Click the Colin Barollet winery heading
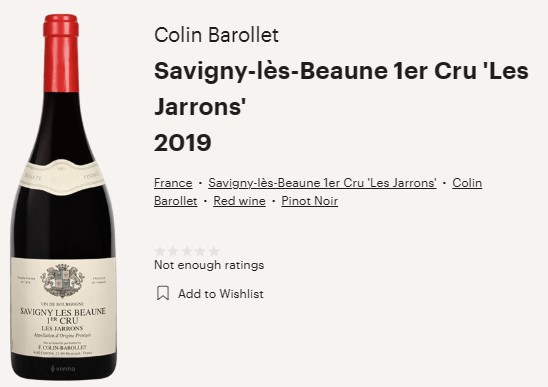The image size is (548, 387). pyautogui.click(x=216, y=35)
